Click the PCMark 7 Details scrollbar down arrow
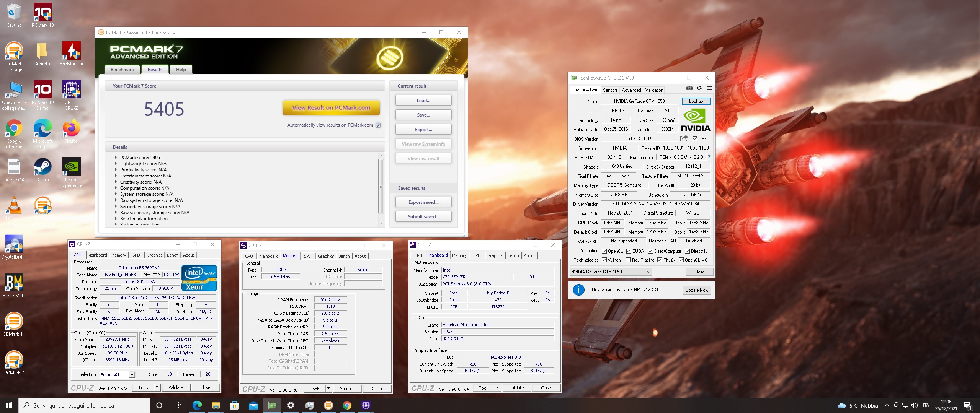The image size is (980, 413). 381,223
